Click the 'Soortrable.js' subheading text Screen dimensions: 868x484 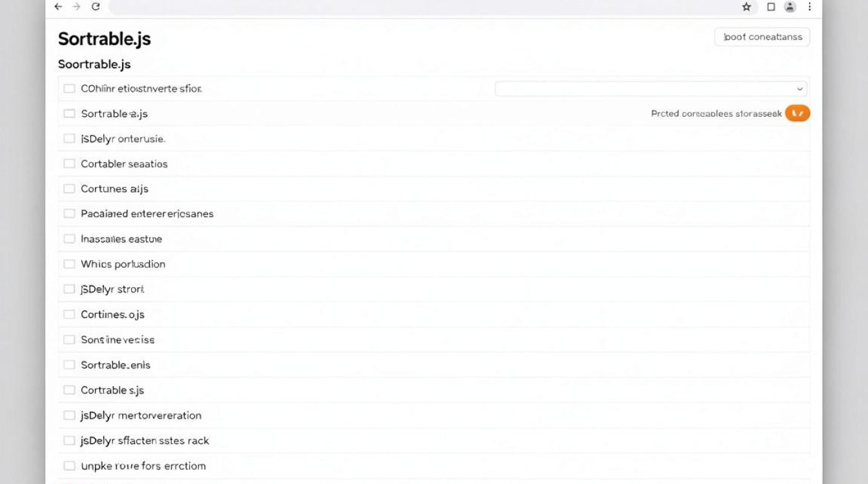94,65
